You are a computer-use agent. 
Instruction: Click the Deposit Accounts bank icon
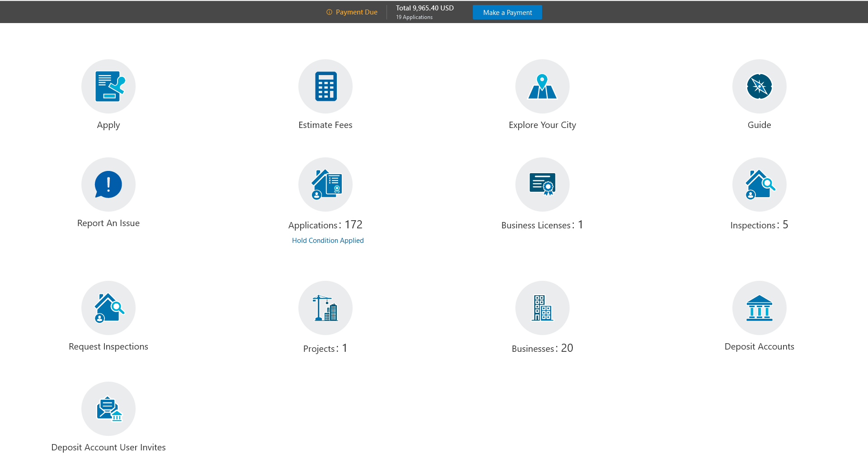(759, 308)
